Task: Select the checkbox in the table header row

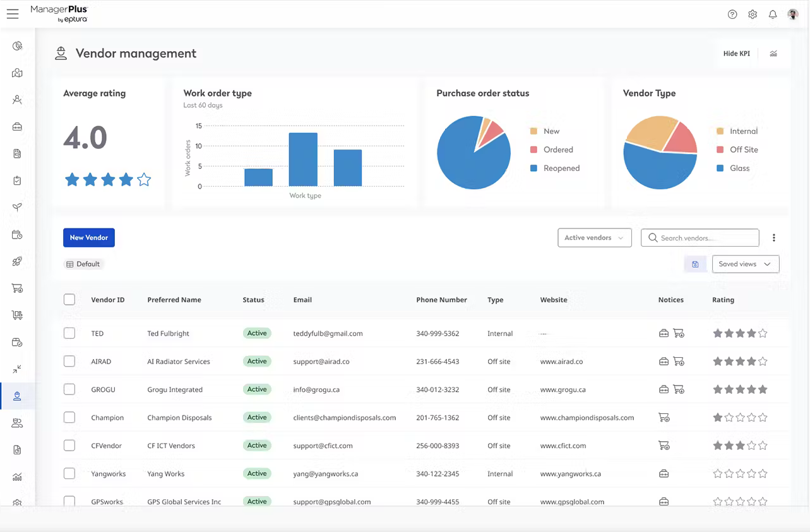Action: (69, 299)
